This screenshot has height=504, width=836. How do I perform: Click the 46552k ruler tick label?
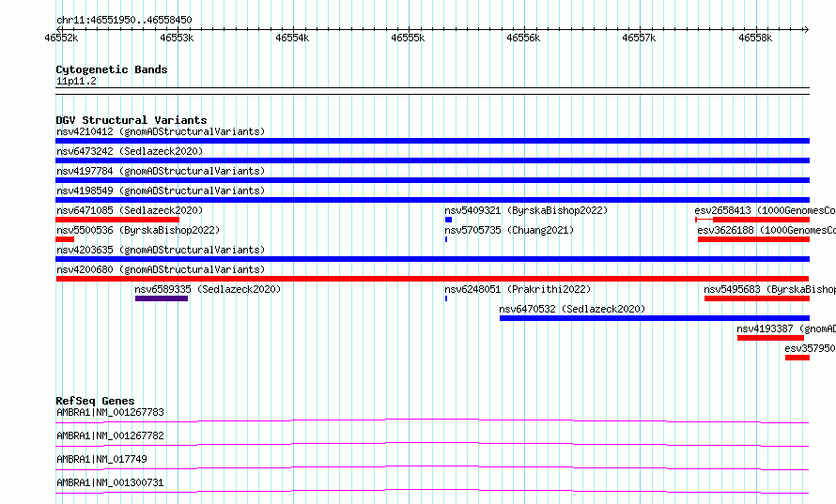tap(61, 38)
